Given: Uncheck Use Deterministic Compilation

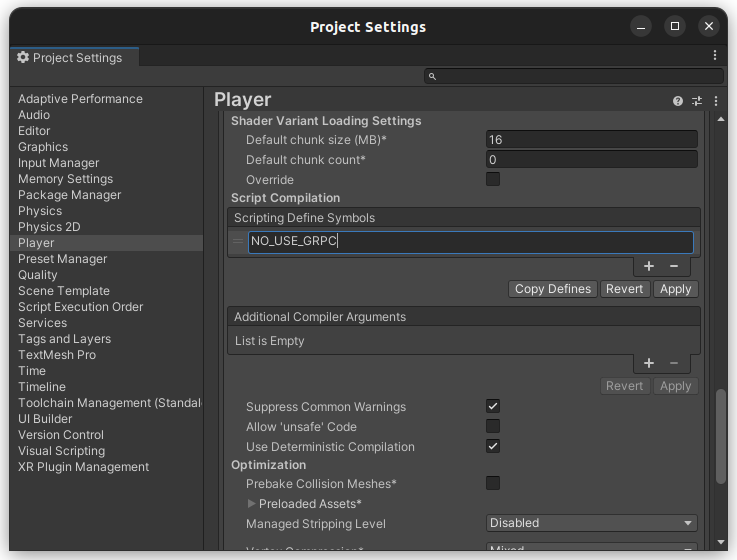Looking at the screenshot, I should click(493, 446).
